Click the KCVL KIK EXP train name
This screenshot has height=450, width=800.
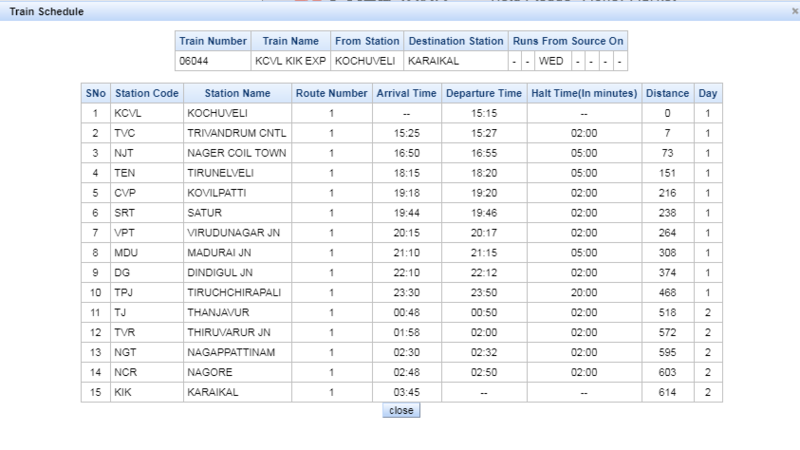[x=290, y=60]
